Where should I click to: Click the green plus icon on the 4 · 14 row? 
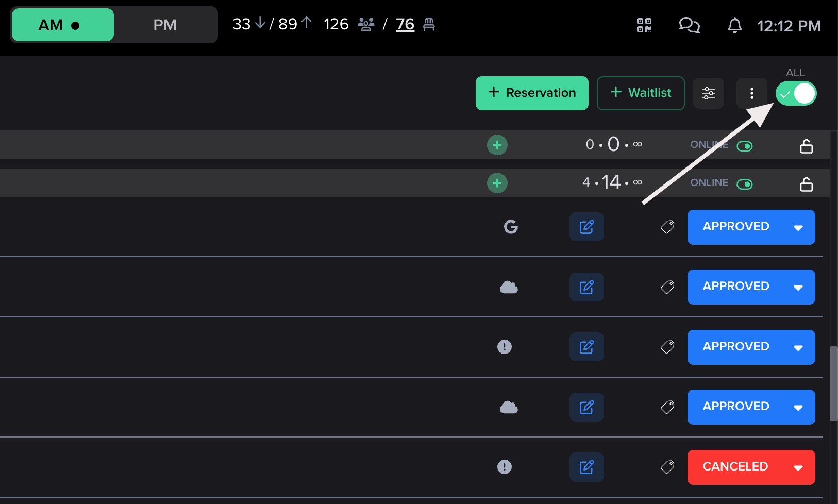tap(497, 183)
